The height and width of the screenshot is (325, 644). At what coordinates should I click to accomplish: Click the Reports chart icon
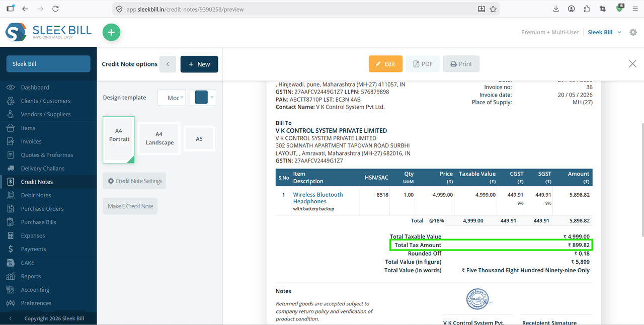(x=11, y=276)
